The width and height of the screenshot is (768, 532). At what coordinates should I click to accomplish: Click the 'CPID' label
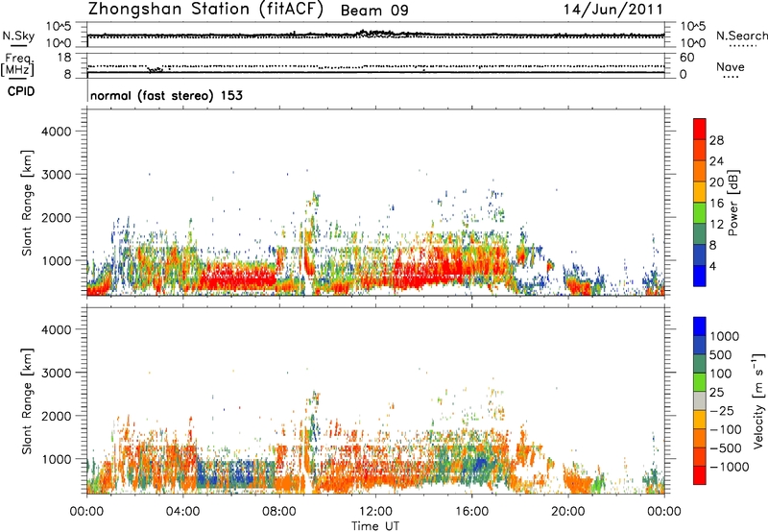21,91
